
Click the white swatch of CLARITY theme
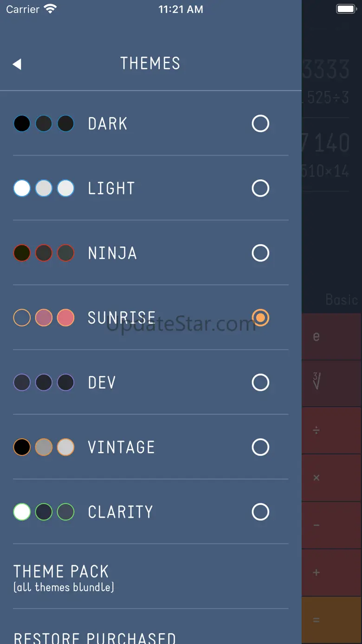tap(22, 512)
